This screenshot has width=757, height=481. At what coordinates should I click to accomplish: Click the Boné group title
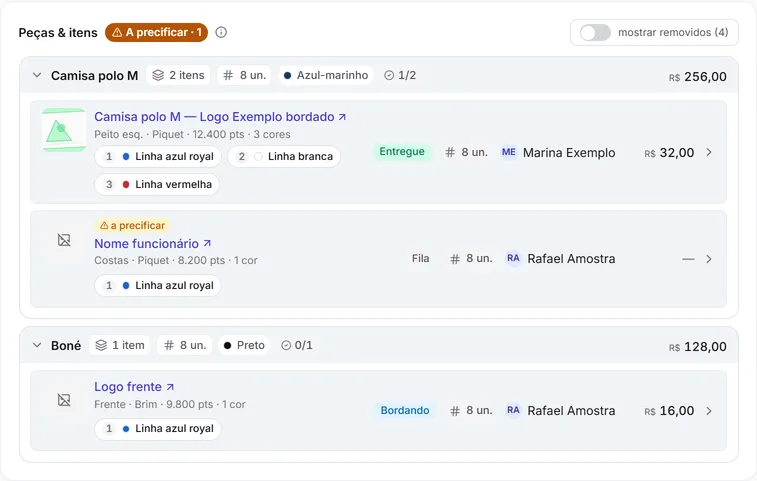tap(66, 346)
